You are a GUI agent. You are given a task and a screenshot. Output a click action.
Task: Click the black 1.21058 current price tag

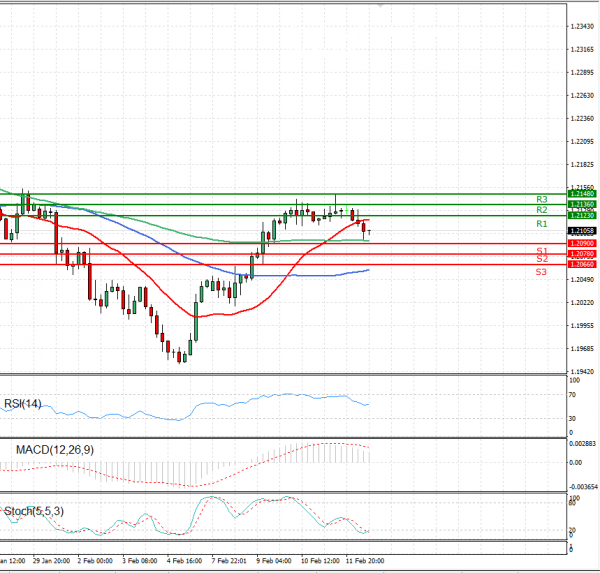click(x=582, y=231)
